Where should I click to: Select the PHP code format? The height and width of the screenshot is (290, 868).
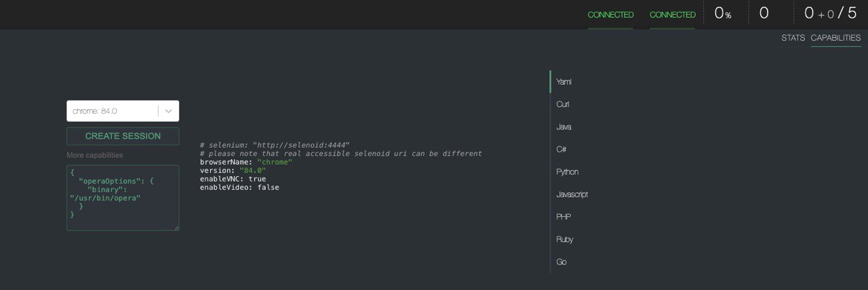[564, 217]
